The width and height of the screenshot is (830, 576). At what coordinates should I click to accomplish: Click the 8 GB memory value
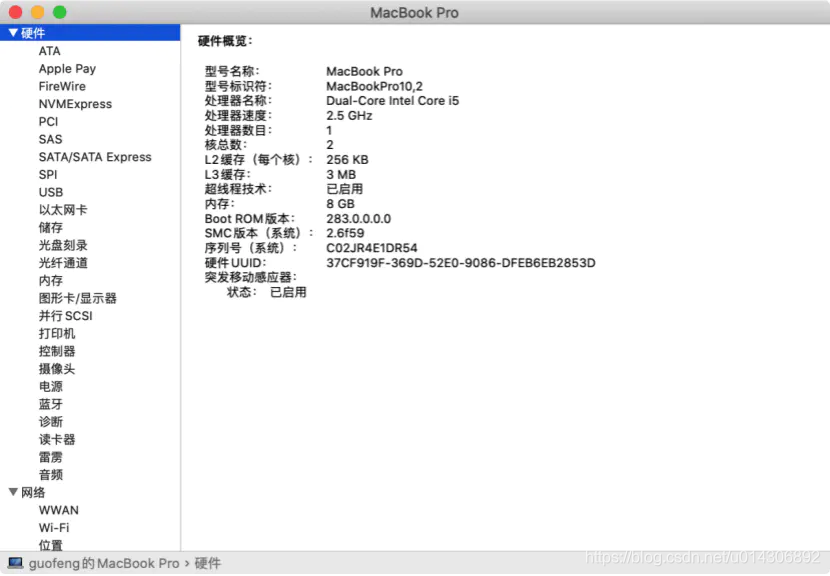[x=340, y=204]
